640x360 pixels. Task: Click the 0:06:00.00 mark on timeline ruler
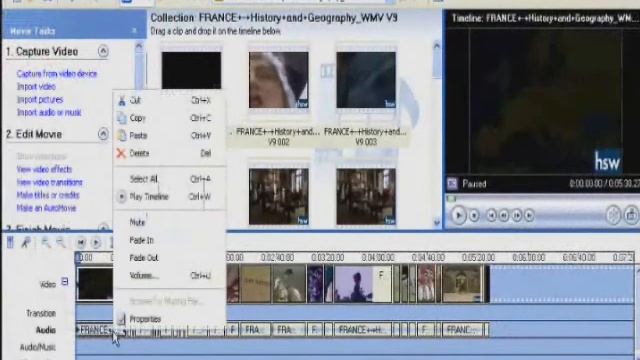pyautogui.click(x=528, y=258)
